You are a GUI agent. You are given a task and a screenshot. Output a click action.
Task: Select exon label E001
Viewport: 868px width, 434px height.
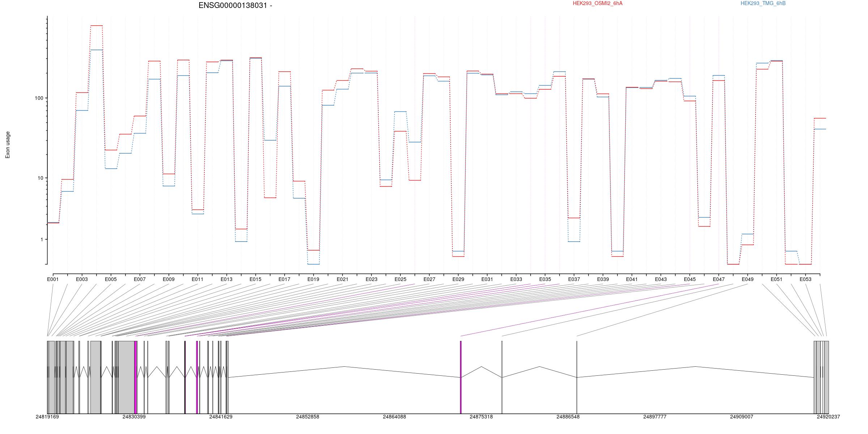pyautogui.click(x=53, y=279)
